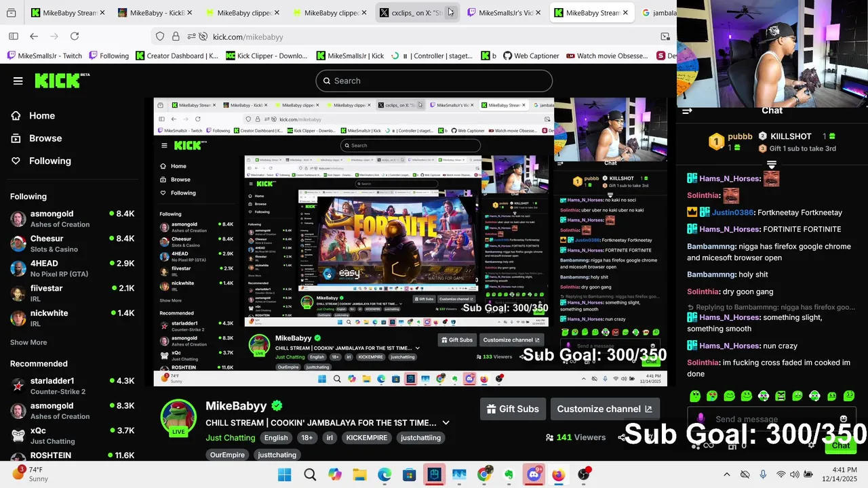Open the emoji picker in chat input
868x488 pixels.
point(843,420)
